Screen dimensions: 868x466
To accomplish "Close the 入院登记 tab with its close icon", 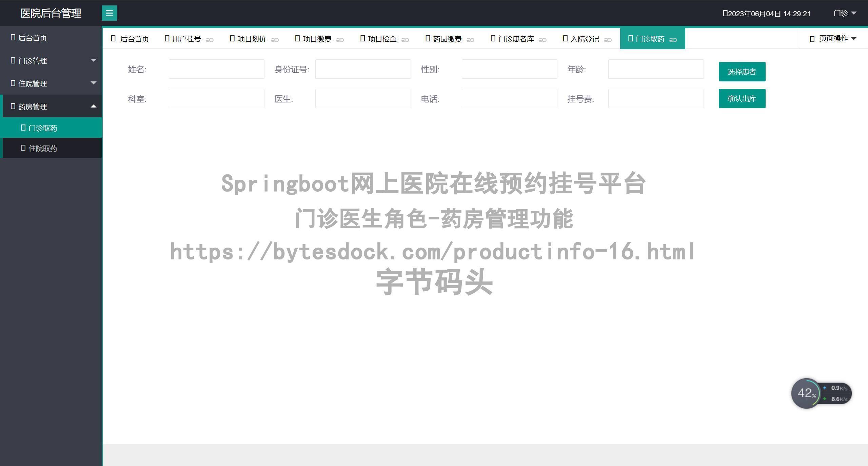I will coord(608,40).
